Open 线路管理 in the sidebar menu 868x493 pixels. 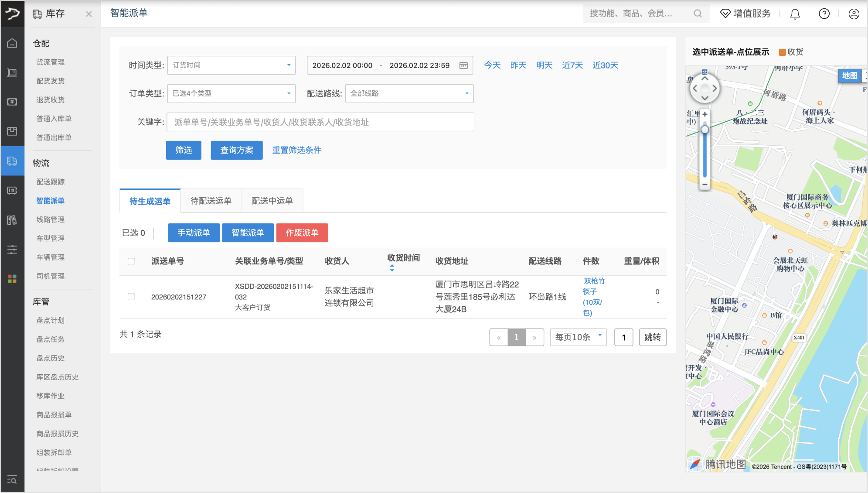tap(51, 219)
